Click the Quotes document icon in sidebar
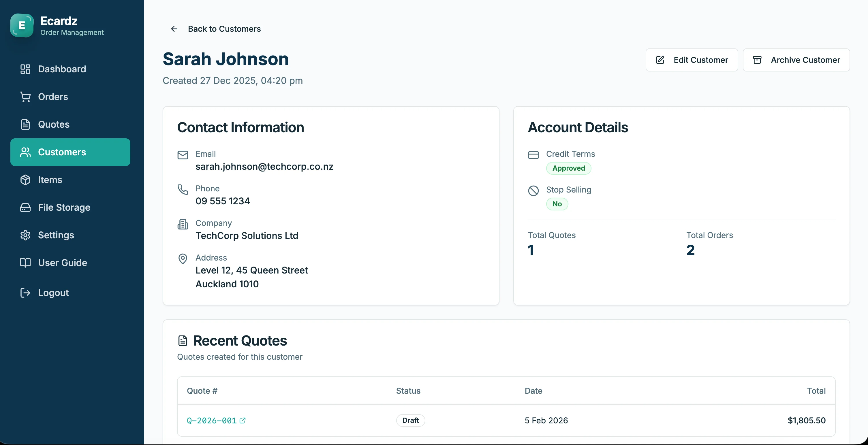 25,124
